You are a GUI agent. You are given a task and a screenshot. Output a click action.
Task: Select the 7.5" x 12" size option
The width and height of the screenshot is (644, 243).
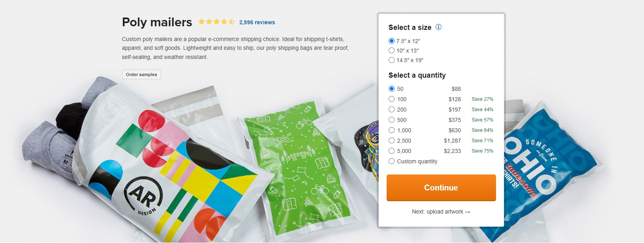(404, 41)
